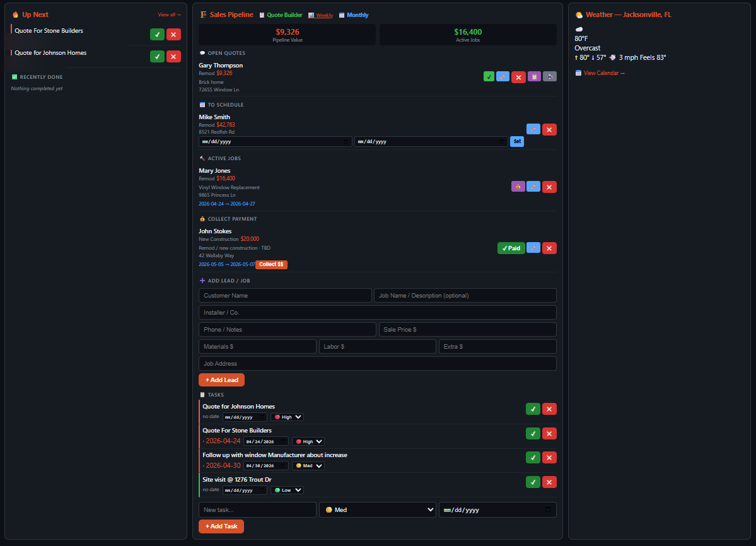Remove the Site visit @ 1276 Trout Dr task
The image size is (756, 546).
(x=549, y=482)
